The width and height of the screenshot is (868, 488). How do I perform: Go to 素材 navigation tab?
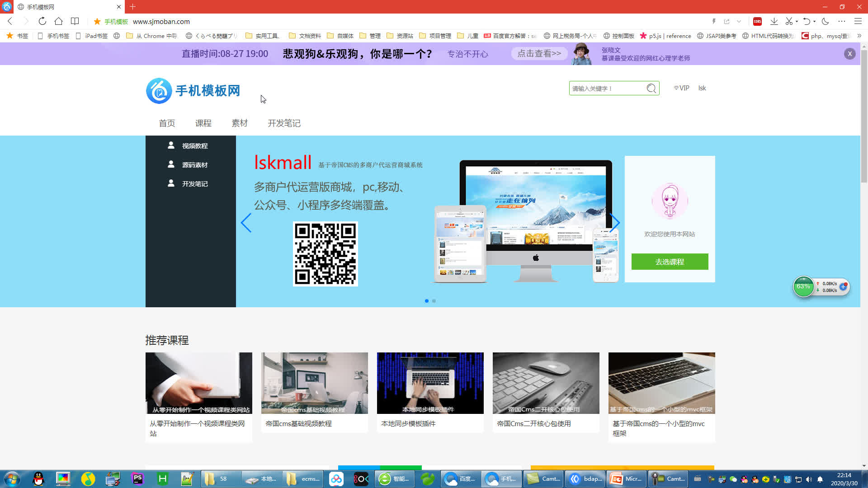point(240,123)
